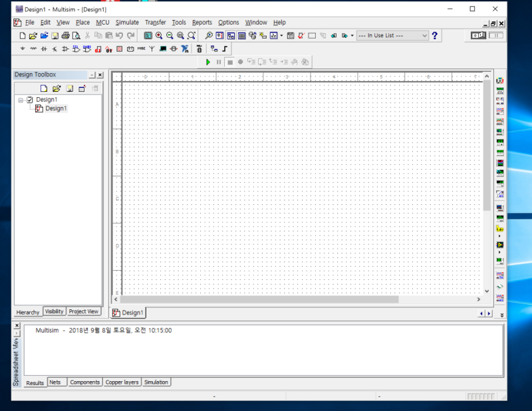Viewport: 532px width, 411px height.
Task: Place a Transistor component
Action: click(x=55, y=49)
